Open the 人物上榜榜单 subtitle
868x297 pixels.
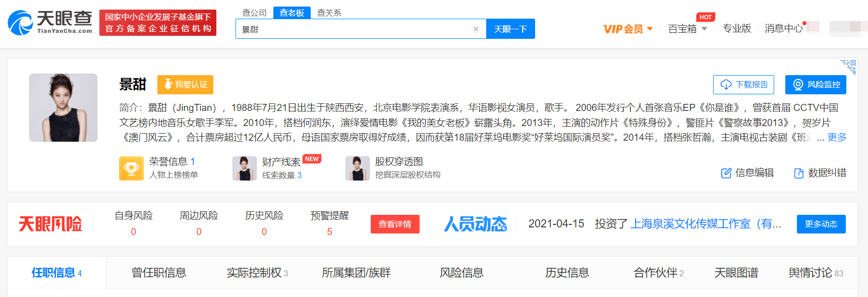coord(173,175)
